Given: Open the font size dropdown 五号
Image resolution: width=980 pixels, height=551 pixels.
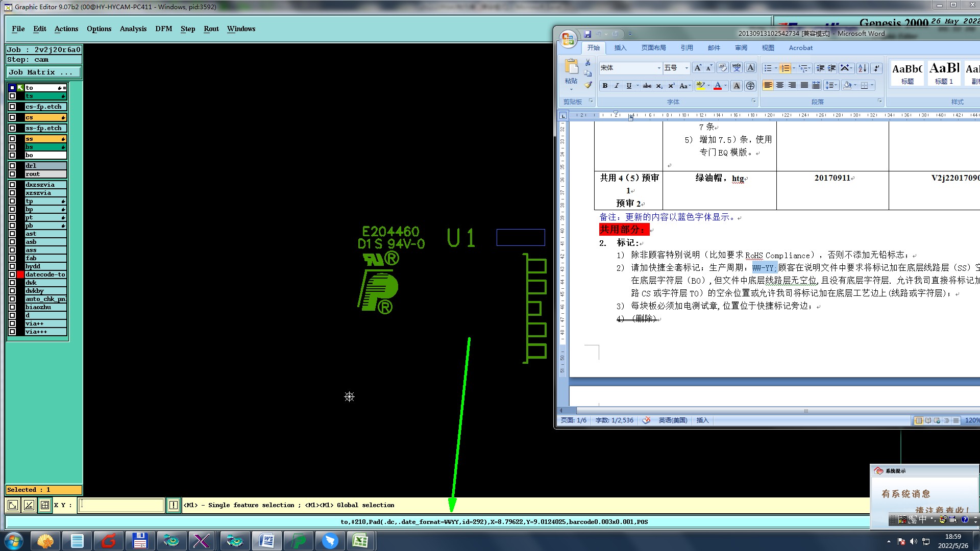Looking at the screenshot, I should 687,68.
